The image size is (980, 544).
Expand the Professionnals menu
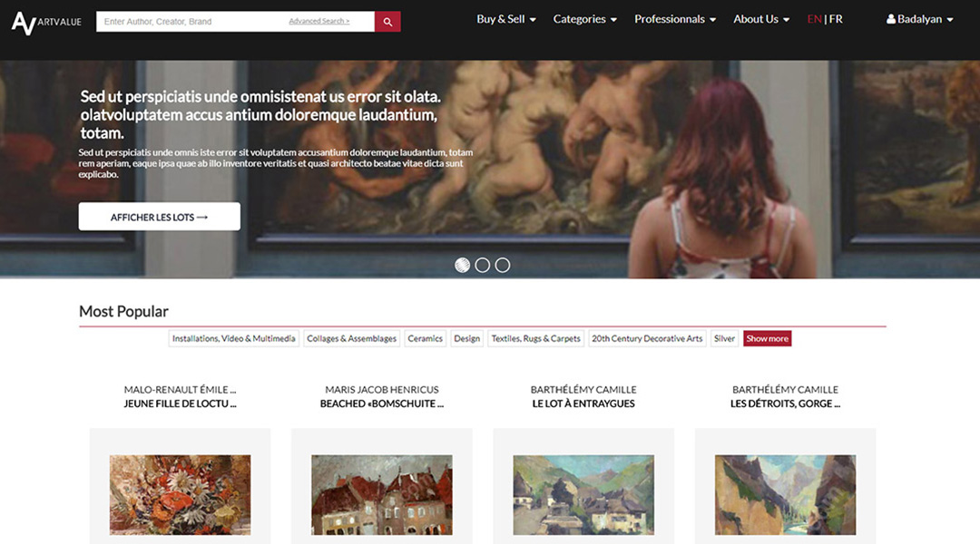674,19
